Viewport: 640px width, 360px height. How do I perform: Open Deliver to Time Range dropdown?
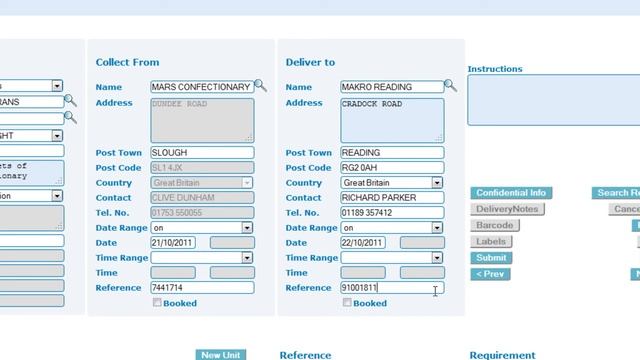437,258
